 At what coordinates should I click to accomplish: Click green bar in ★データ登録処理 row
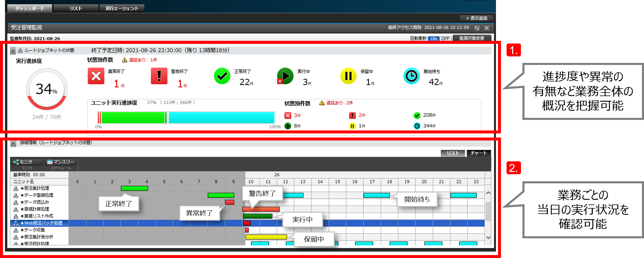click(x=221, y=195)
